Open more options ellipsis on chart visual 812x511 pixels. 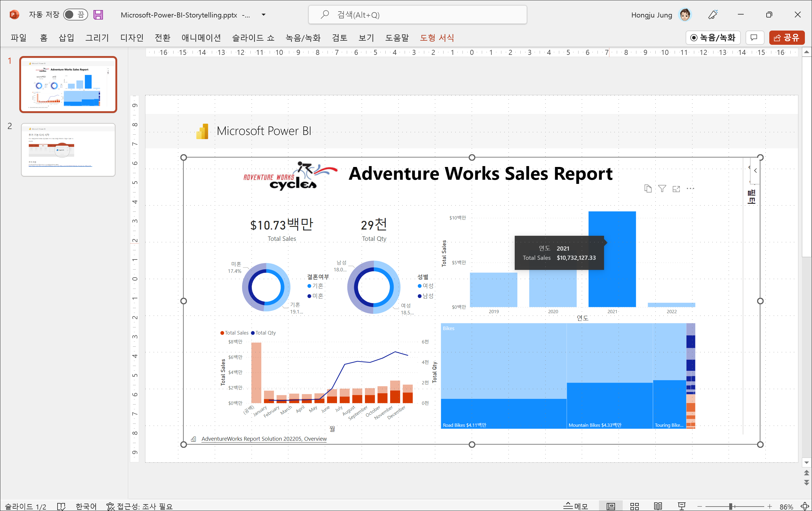(690, 189)
